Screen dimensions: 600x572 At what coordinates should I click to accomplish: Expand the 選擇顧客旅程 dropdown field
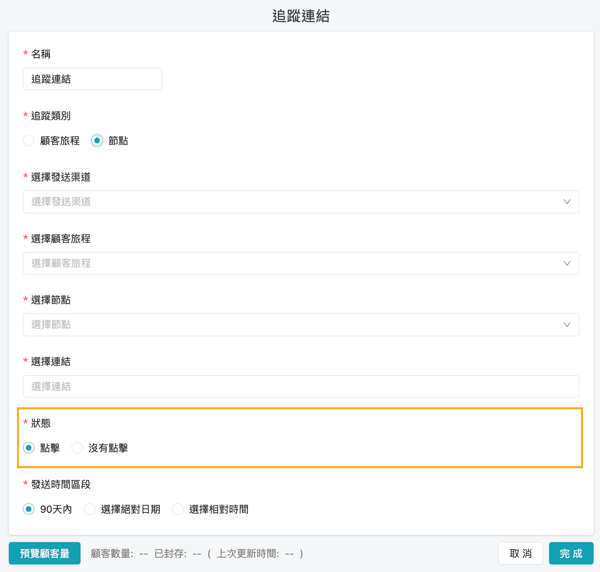[290, 264]
